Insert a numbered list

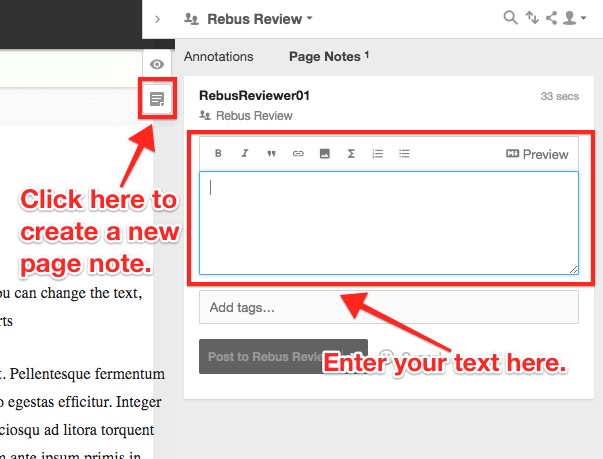[x=378, y=154]
